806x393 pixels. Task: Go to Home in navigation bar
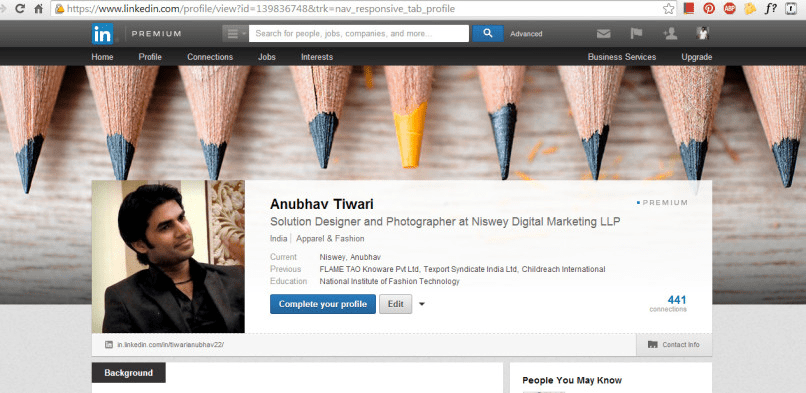click(102, 57)
